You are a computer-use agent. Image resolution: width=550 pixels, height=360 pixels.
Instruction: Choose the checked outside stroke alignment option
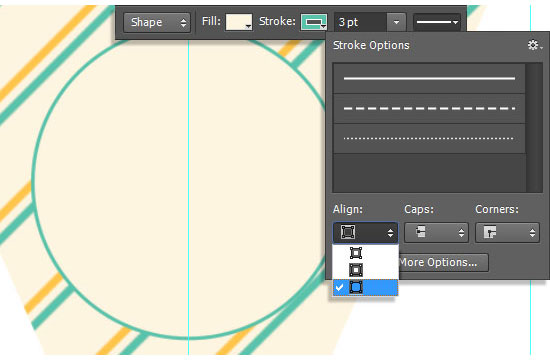coord(365,287)
